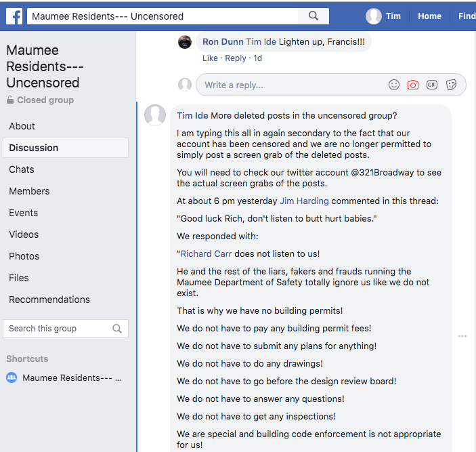The width and height of the screenshot is (476, 452).
Task: Go to Members section
Action: coord(29,191)
